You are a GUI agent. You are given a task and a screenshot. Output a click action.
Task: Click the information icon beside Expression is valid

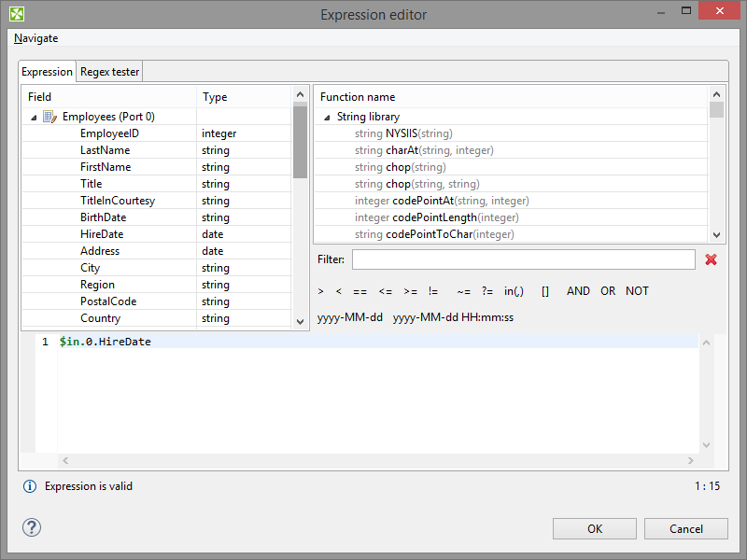point(30,486)
